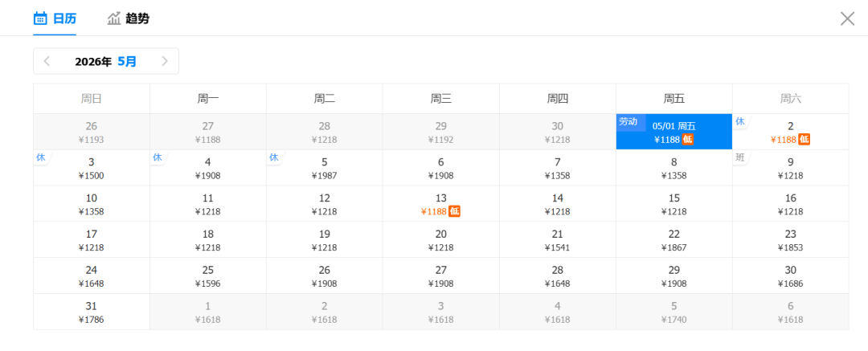Select April 26 priced ¥1193
The image size is (868, 351).
click(x=92, y=132)
